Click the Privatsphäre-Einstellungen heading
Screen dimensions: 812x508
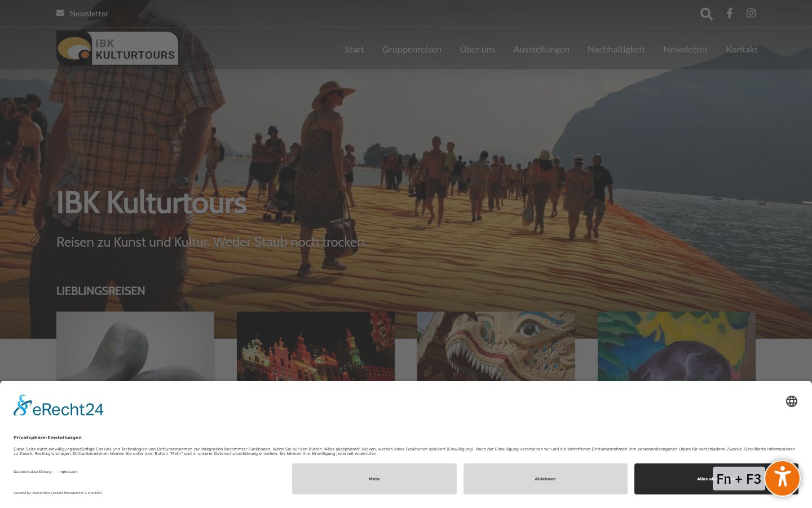pyautogui.click(x=47, y=437)
